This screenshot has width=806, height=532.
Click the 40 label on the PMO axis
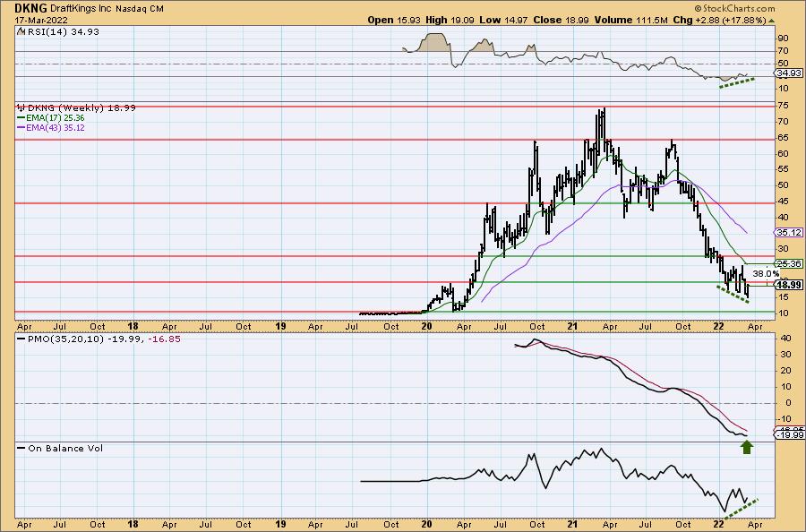point(785,339)
